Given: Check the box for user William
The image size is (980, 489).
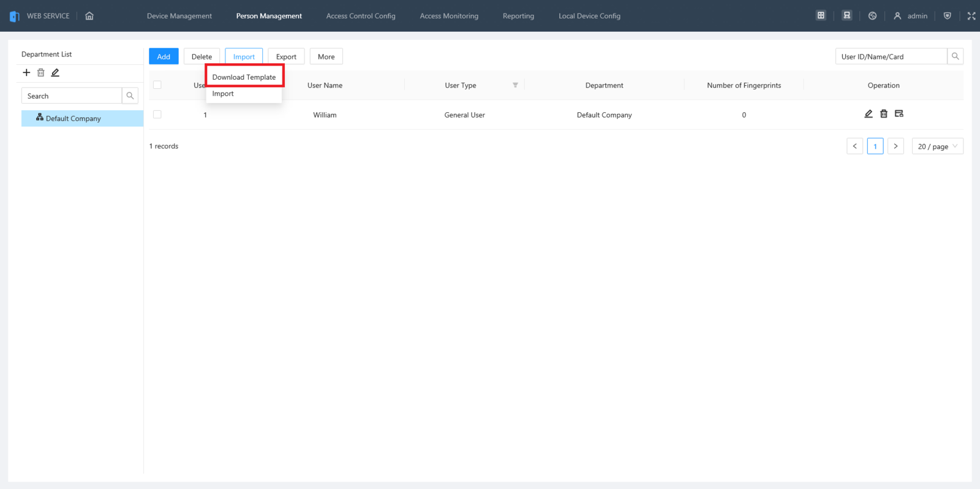Looking at the screenshot, I should (x=157, y=115).
